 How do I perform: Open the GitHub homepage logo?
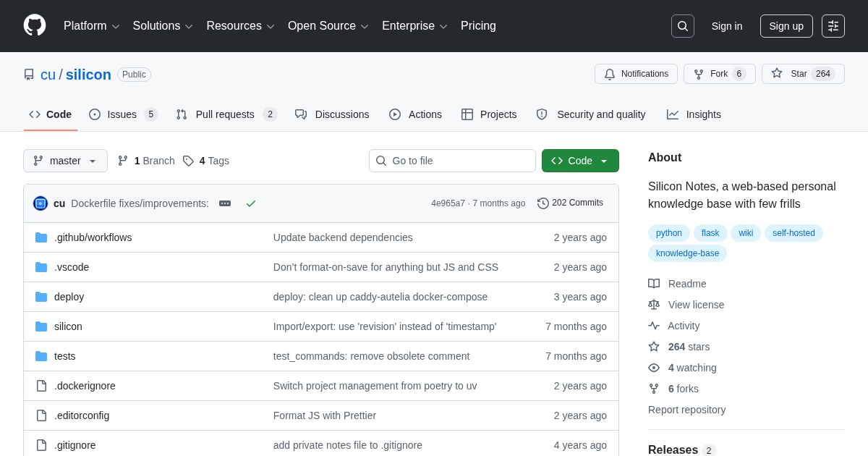tap(35, 25)
